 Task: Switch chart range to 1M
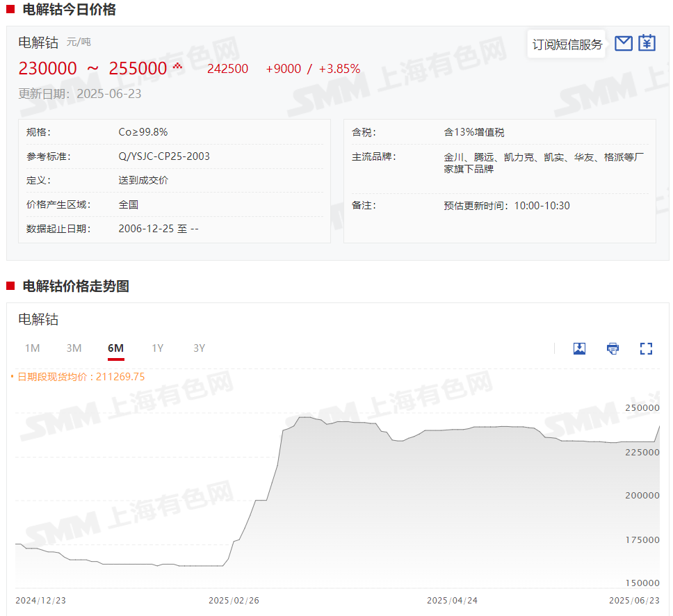point(32,348)
